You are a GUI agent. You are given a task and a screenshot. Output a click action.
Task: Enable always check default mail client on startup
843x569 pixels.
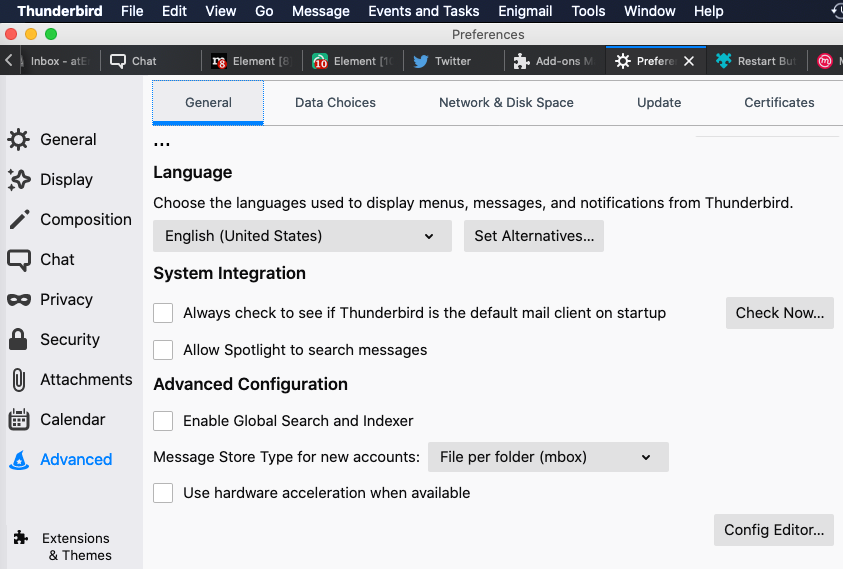(163, 313)
